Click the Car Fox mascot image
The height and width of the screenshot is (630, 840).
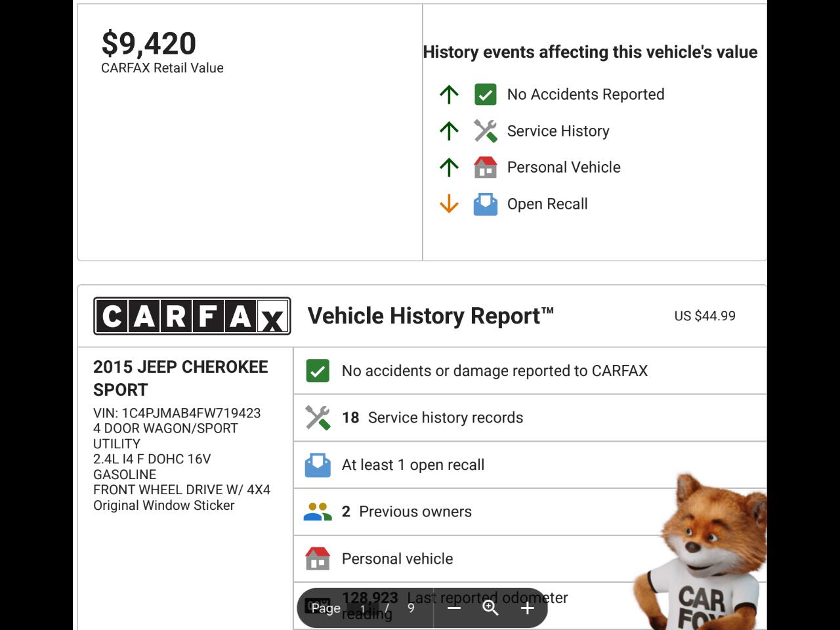700,551
